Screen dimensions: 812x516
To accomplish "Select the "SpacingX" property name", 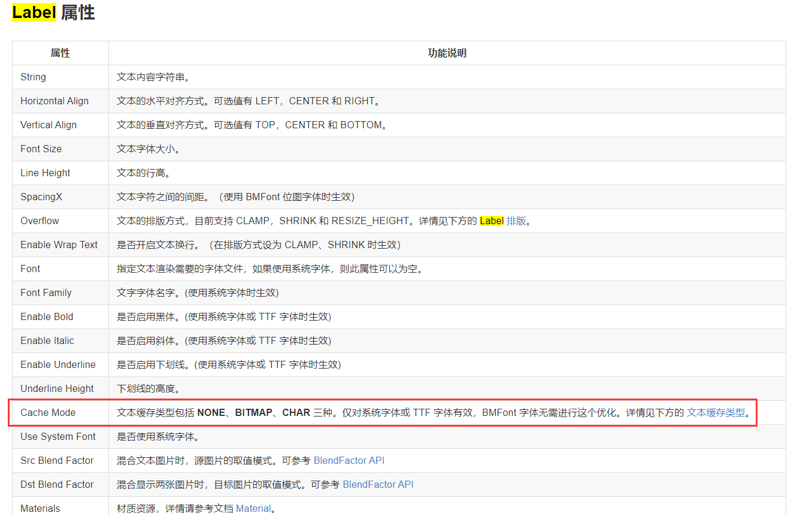I will pyautogui.click(x=41, y=197).
